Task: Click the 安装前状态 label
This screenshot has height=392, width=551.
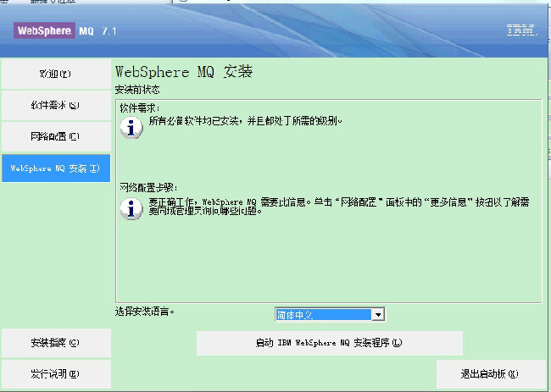Action: pyautogui.click(x=137, y=90)
